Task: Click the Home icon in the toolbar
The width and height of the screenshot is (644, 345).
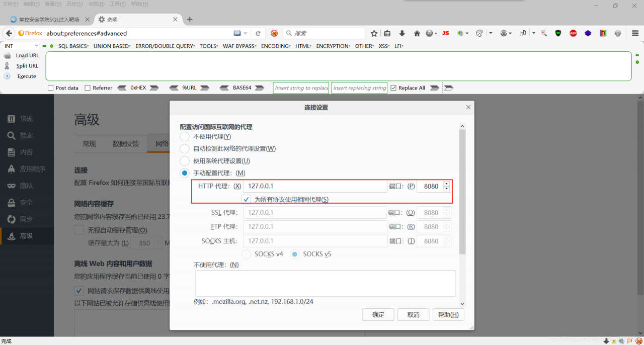Action: (x=417, y=33)
